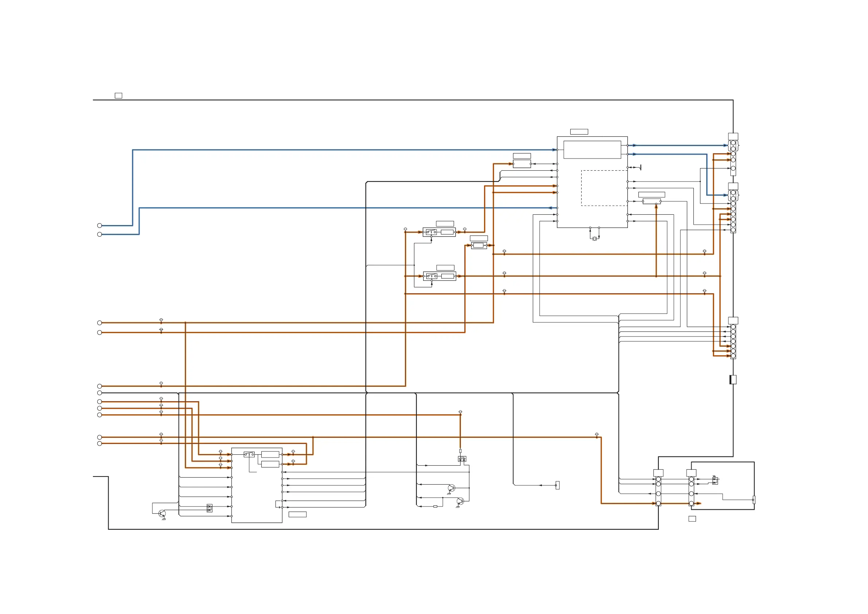Click the dashed rectangle inside the large IC
The height and width of the screenshot is (614, 868).
pos(604,188)
